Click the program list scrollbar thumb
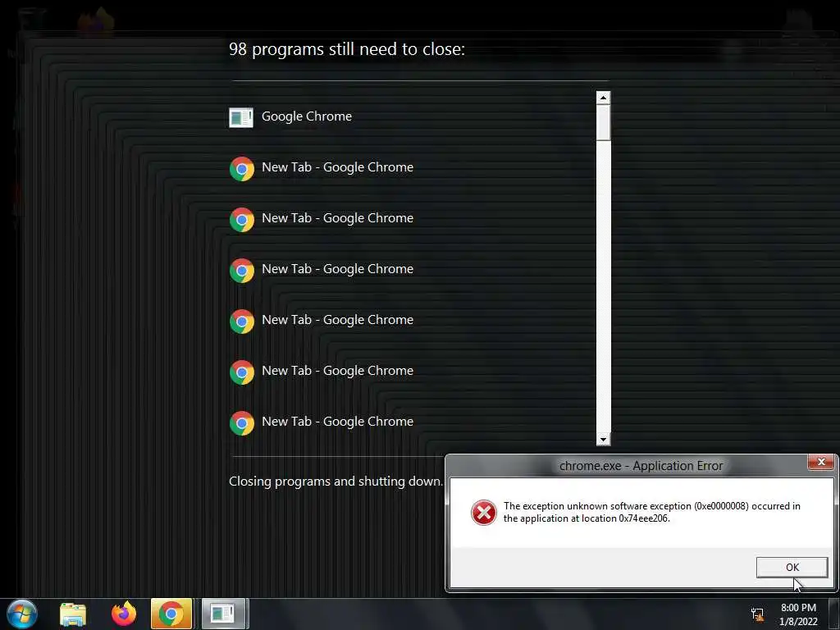Screen dimensions: 840x630 603,123
